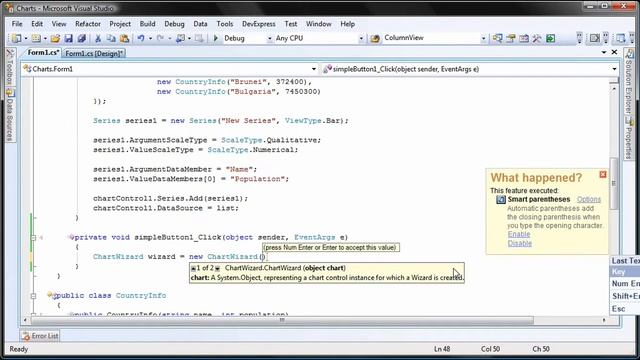Click the Ln 48 status bar entry
This screenshot has height=360, width=640.
(442, 349)
